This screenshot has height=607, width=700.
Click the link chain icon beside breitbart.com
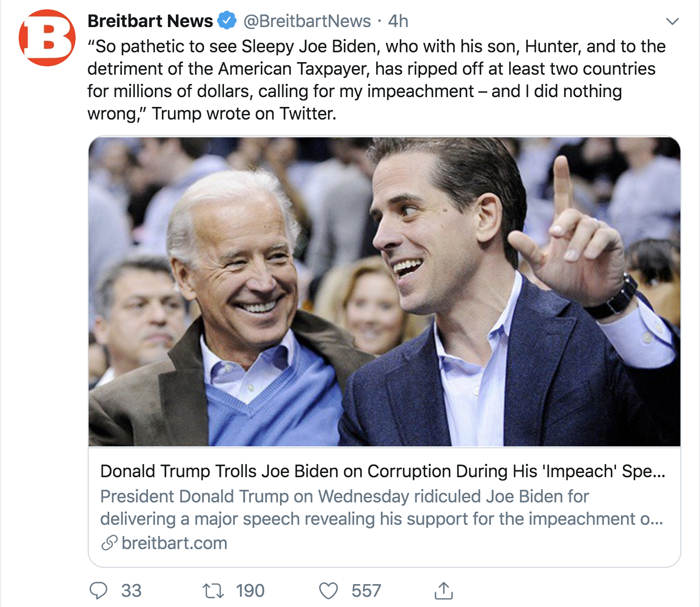pyautogui.click(x=109, y=543)
